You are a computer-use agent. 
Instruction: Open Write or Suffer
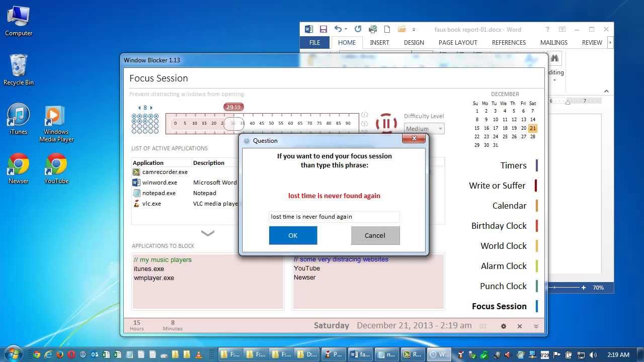(x=497, y=186)
